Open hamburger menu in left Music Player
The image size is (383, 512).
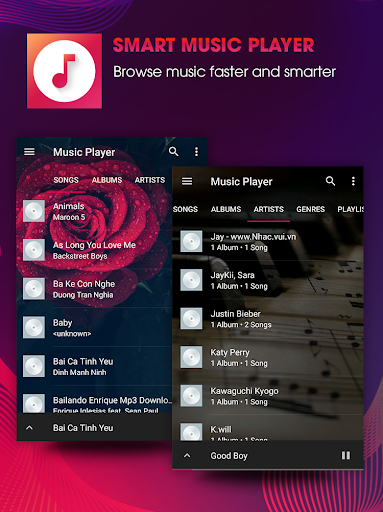(x=29, y=152)
